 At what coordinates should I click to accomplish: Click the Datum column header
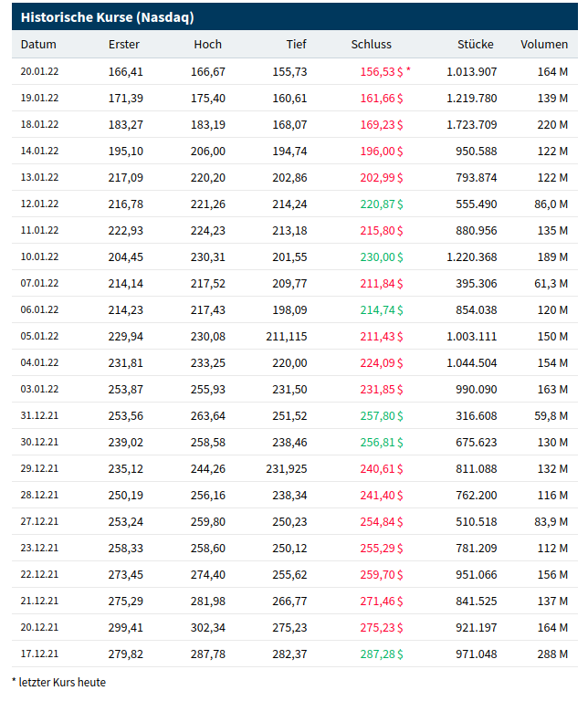point(38,45)
